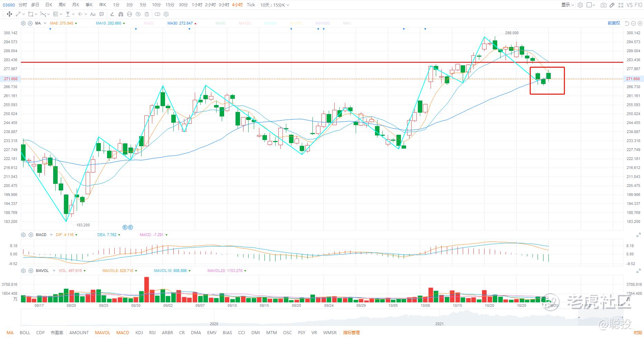Close the MAVOL indicator panel
The image size is (644, 339).
(x=31, y=271)
